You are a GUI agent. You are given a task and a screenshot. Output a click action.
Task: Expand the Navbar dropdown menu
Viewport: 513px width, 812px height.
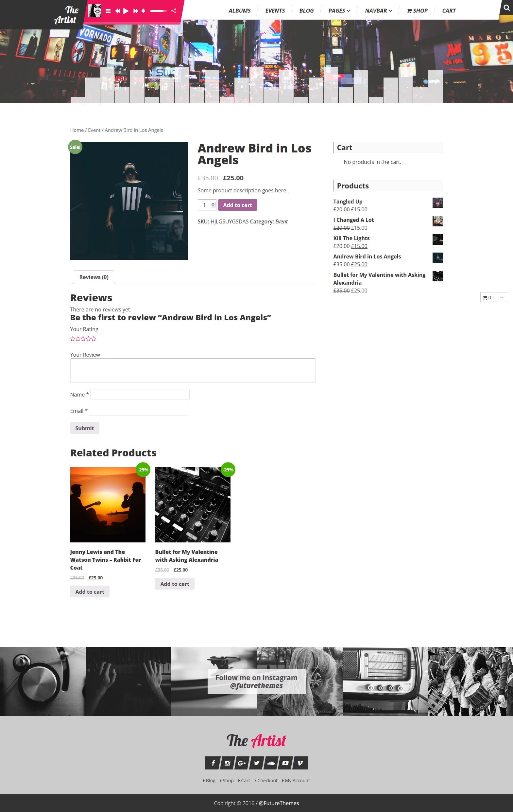(379, 11)
